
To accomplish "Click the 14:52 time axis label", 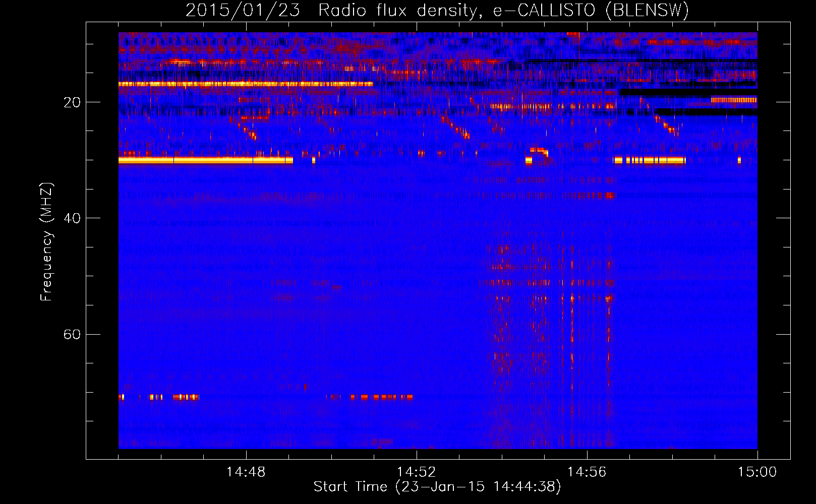I will click(x=417, y=472).
